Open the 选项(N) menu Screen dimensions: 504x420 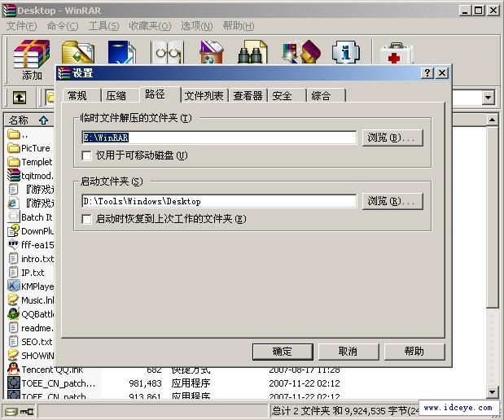[197, 26]
